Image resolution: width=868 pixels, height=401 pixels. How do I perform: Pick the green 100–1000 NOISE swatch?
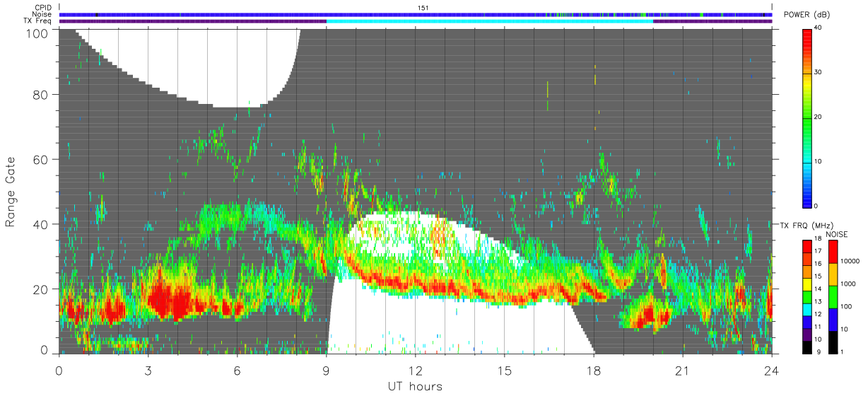(833, 296)
